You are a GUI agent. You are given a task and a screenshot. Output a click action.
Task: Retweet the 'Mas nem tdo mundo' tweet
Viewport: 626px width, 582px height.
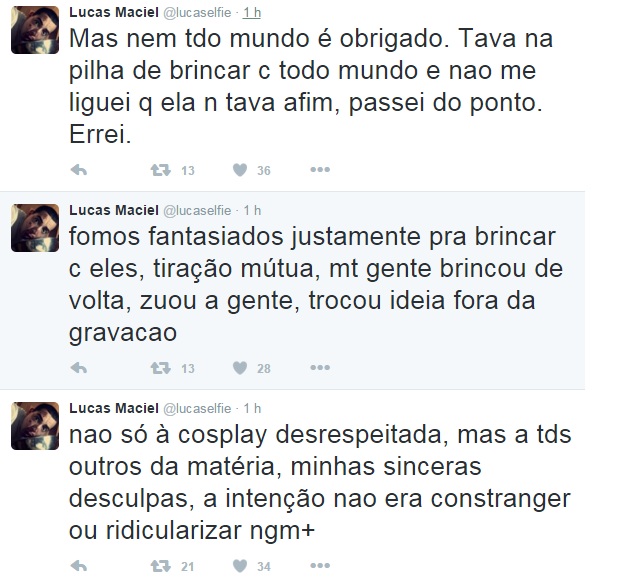160,170
